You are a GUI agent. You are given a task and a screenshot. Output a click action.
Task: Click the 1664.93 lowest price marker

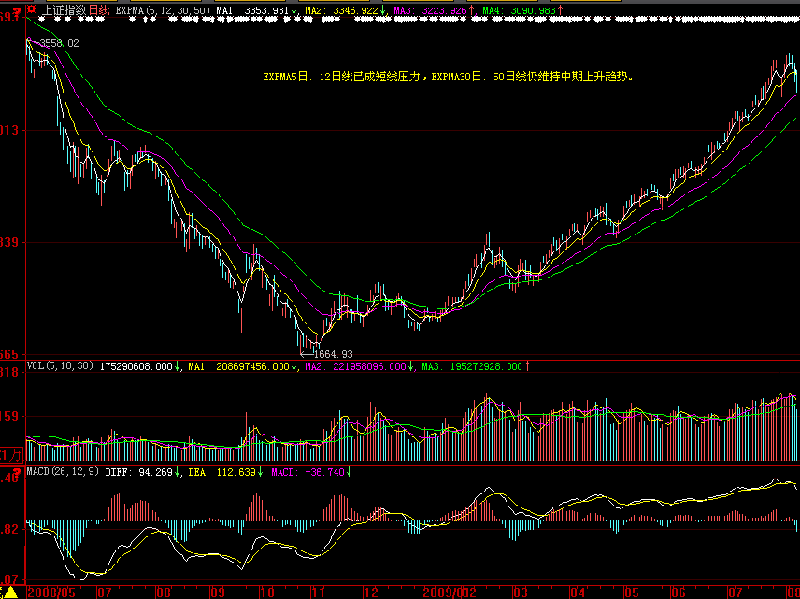coord(333,354)
